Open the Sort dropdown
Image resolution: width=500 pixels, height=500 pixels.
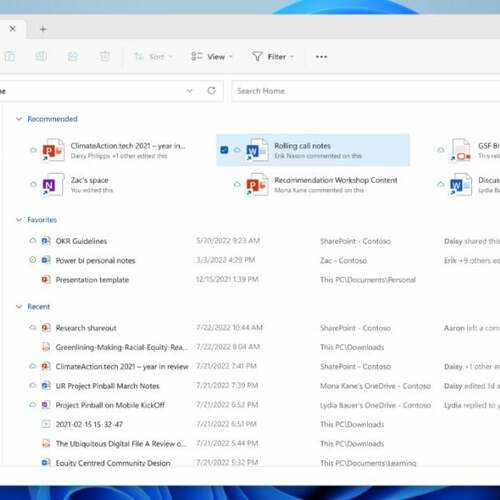(153, 57)
